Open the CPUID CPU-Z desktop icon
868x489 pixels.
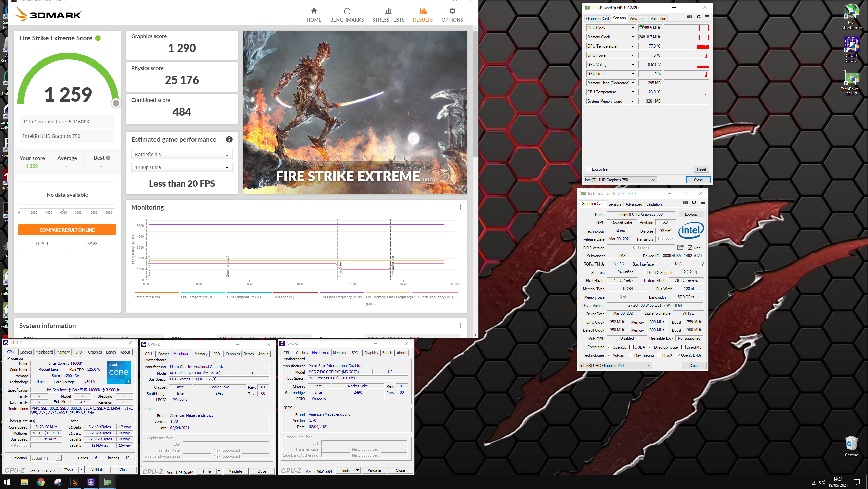[x=851, y=50]
